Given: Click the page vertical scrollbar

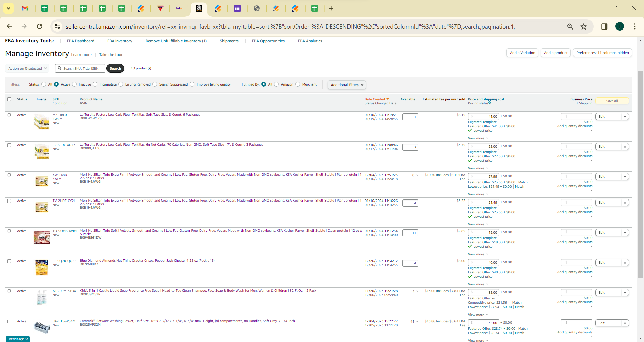Looking at the screenshot, I should [640, 174].
